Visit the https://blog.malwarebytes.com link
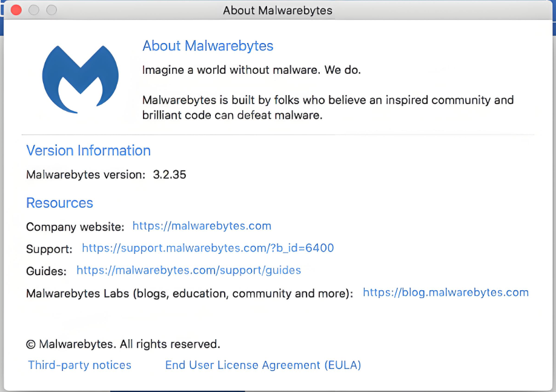 point(446,292)
